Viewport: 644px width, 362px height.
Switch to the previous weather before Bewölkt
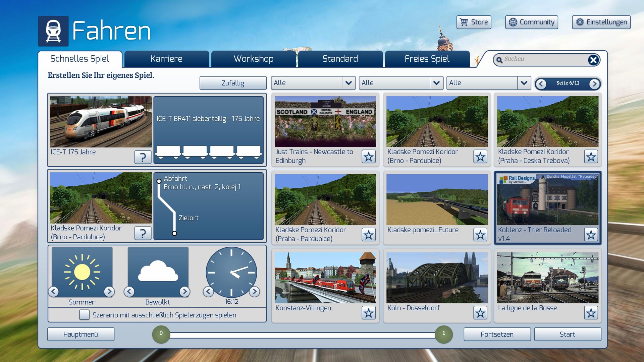pyautogui.click(x=129, y=292)
